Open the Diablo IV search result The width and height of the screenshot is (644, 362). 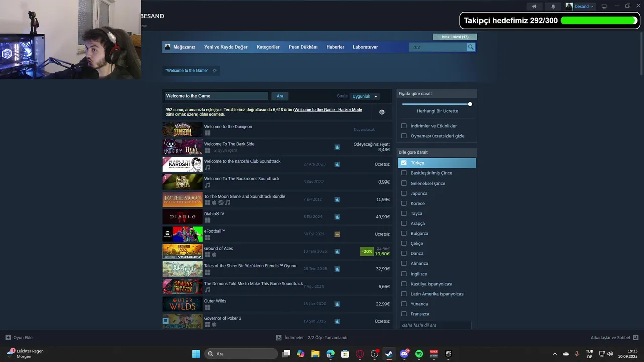pos(277,217)
